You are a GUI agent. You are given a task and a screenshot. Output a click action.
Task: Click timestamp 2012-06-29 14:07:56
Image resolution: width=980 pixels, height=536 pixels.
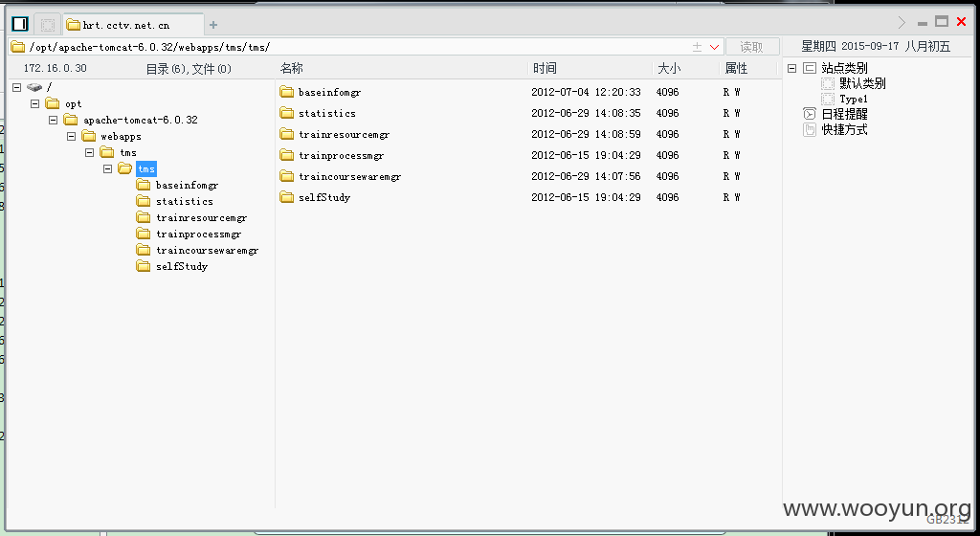click(586, 176)
